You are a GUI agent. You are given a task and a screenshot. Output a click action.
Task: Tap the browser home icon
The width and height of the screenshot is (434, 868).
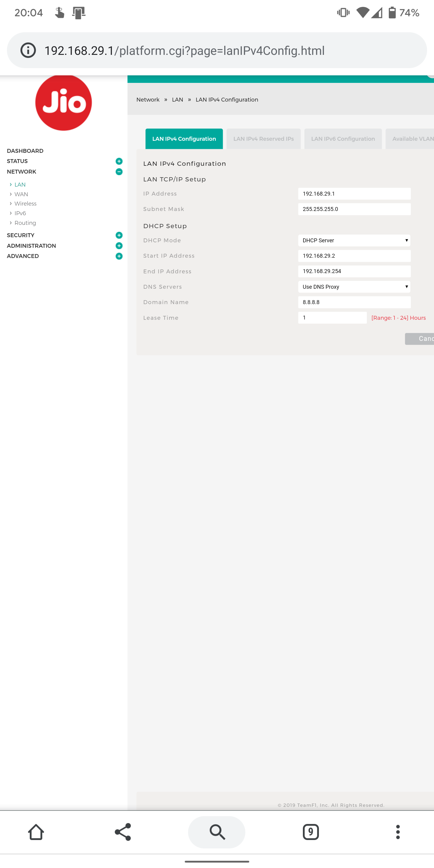pos(36,832)
